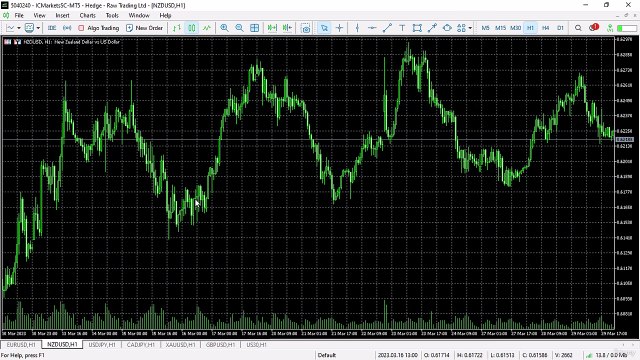Viewport: 640px width, 360px height.
Task: Switch to the CADJPY,H1 chart tab
Action: tap(140, 345)
